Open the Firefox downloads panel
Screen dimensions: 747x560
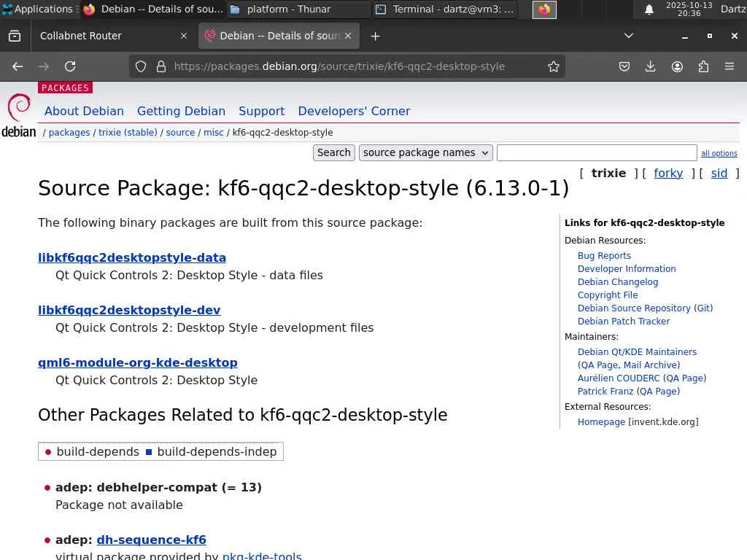coord(651,66)
